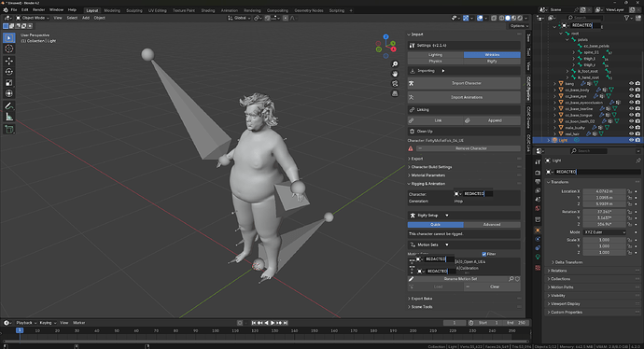Play the animation in timeline
The width and height of the screenshot is (644, 349).
(x=273, y=323)
